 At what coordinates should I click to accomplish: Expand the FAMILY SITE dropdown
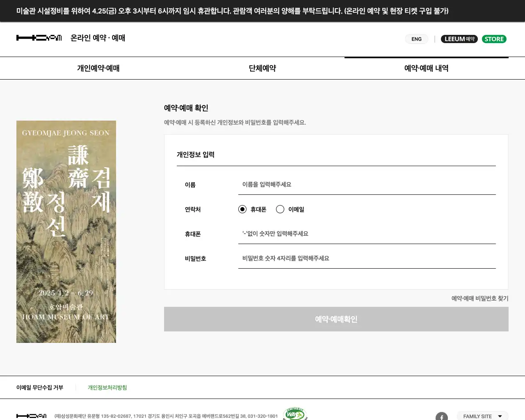click(x=482, y=416)
